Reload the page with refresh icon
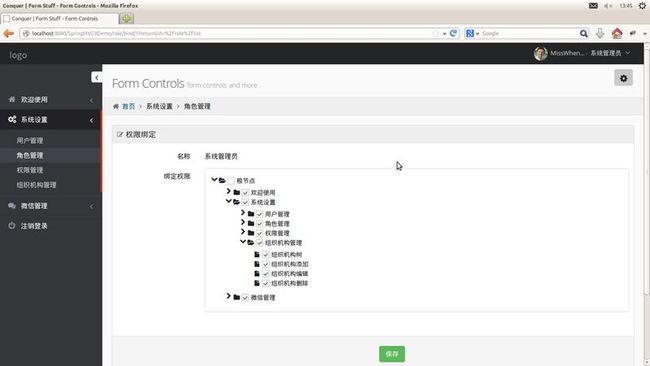 coord(454,33)
